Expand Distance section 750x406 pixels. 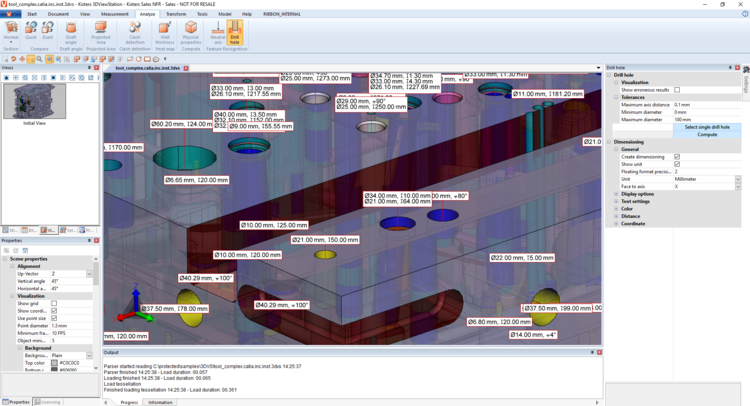(616, 216)
